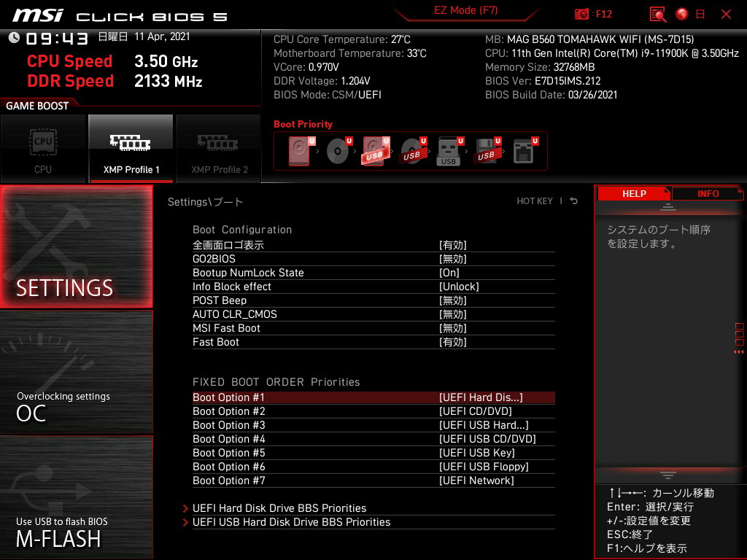
Task: Click the GAME BOOST label
Action: coord(37,106)
